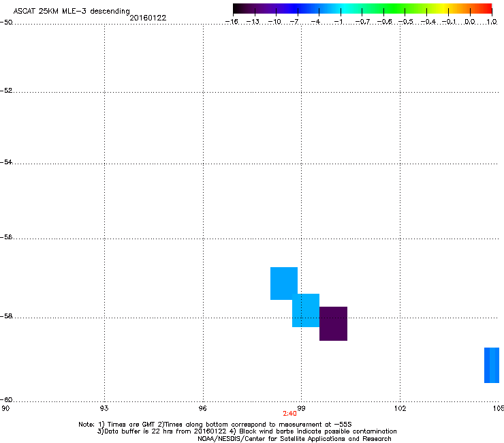Click the -0.7 label on the color scale
Screen dimensions: 504x443
tap(362, 22)
